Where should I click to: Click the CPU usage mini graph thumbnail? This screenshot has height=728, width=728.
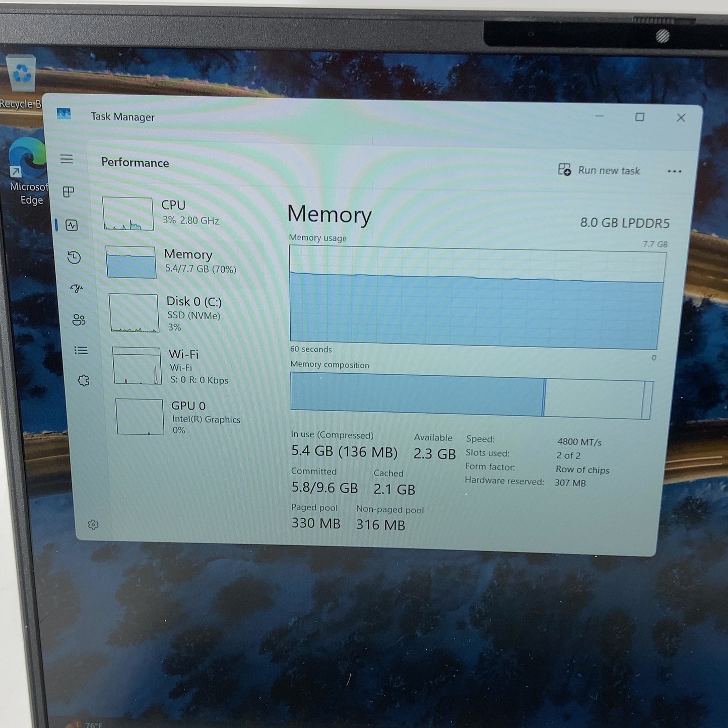[128, 214]
